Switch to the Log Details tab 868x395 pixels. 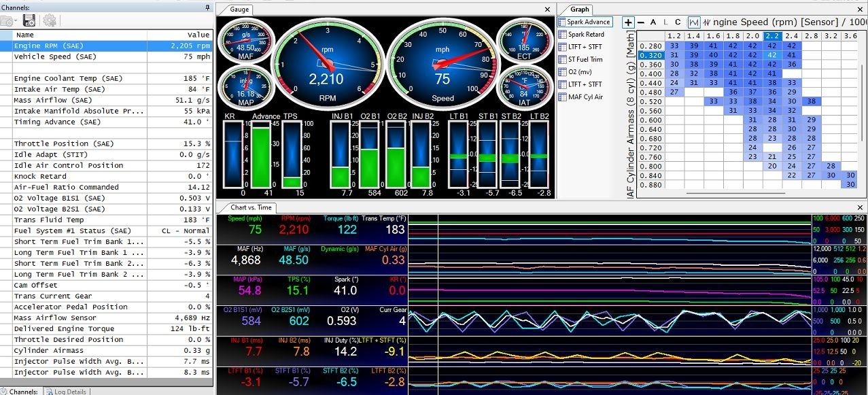[x=66, y=392]
